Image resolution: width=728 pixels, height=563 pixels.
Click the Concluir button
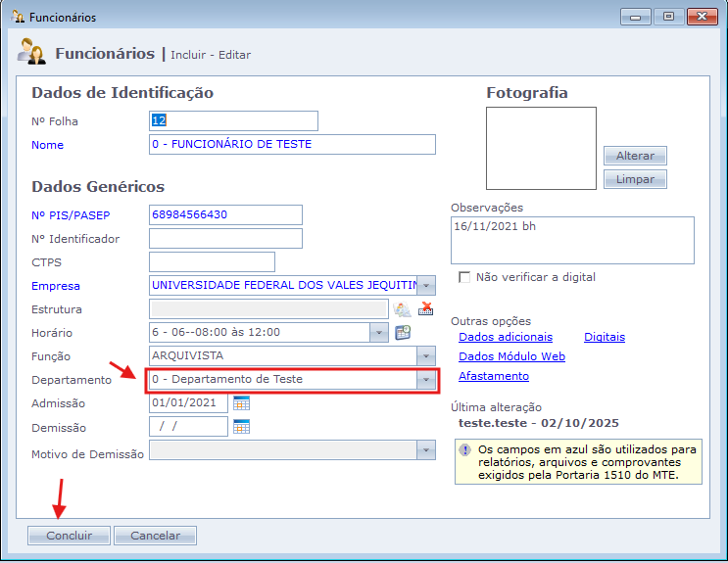[69, 536]
